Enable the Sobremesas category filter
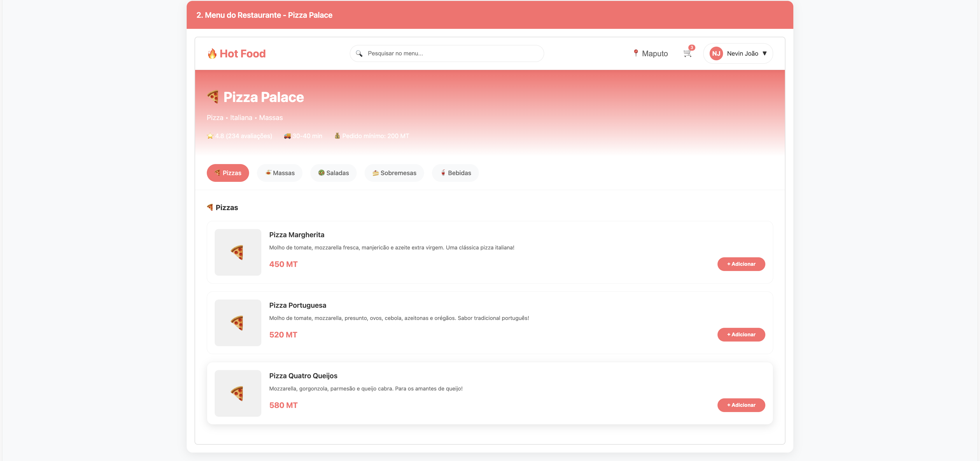The width and height of the screenshot is (980, 461). (x=394, y=173)
